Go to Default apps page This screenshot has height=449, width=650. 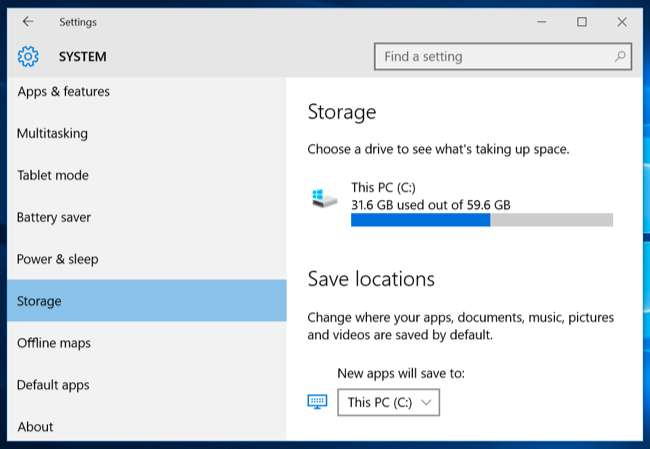point(52,385)
